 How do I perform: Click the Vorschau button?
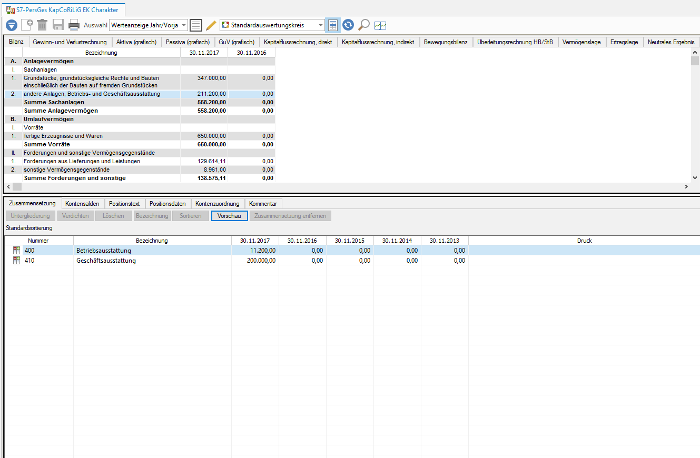click(229, 216)
